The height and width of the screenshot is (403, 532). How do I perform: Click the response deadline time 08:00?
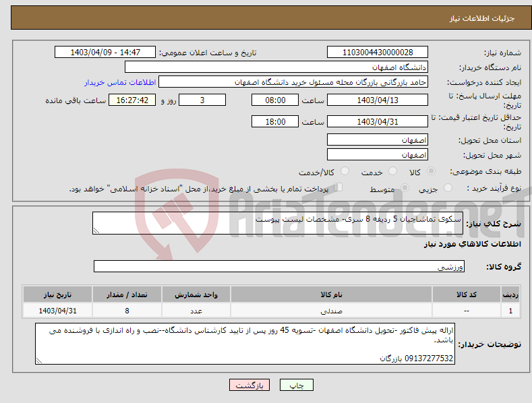pos(275,100)
